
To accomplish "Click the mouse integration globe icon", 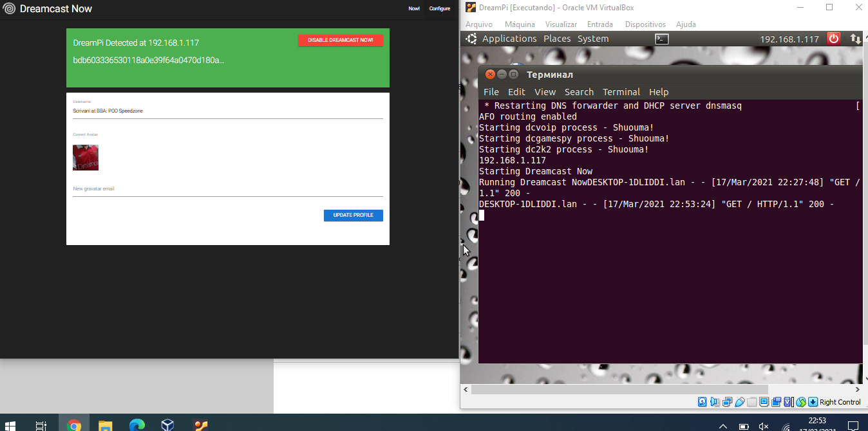I will point(801,402).
